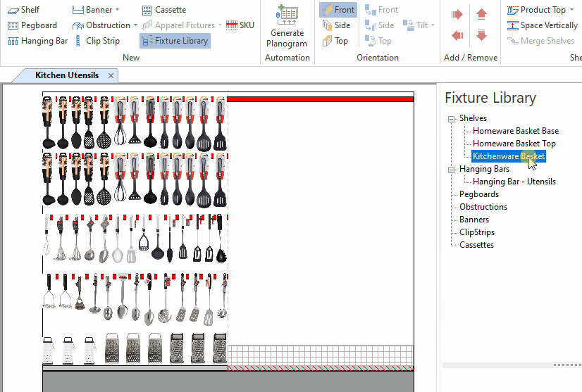Collapse the Hanging Bars tree node
The height and width of the screenshot is (392, 582).
pyautogui.click(x=452, y=170)
